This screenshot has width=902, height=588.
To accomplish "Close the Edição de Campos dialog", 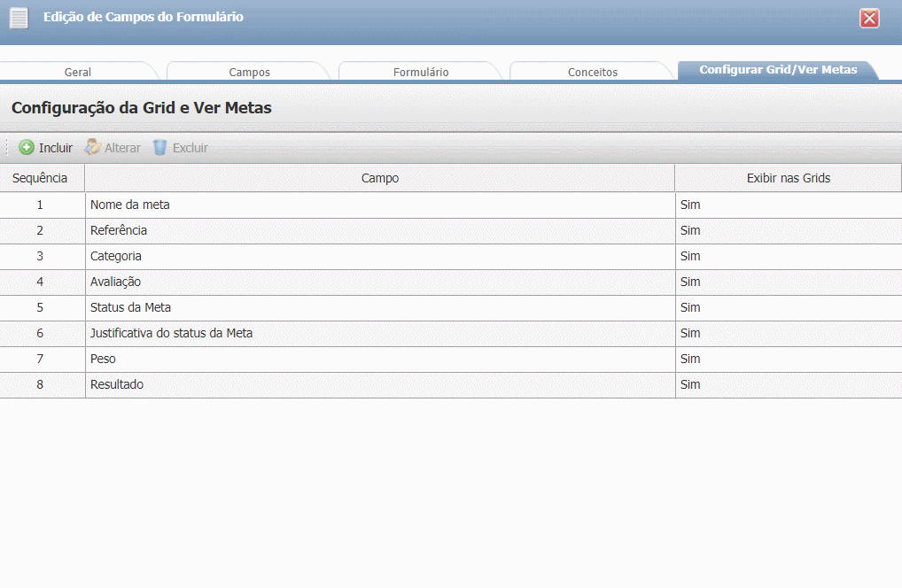I will coord(869,19).
